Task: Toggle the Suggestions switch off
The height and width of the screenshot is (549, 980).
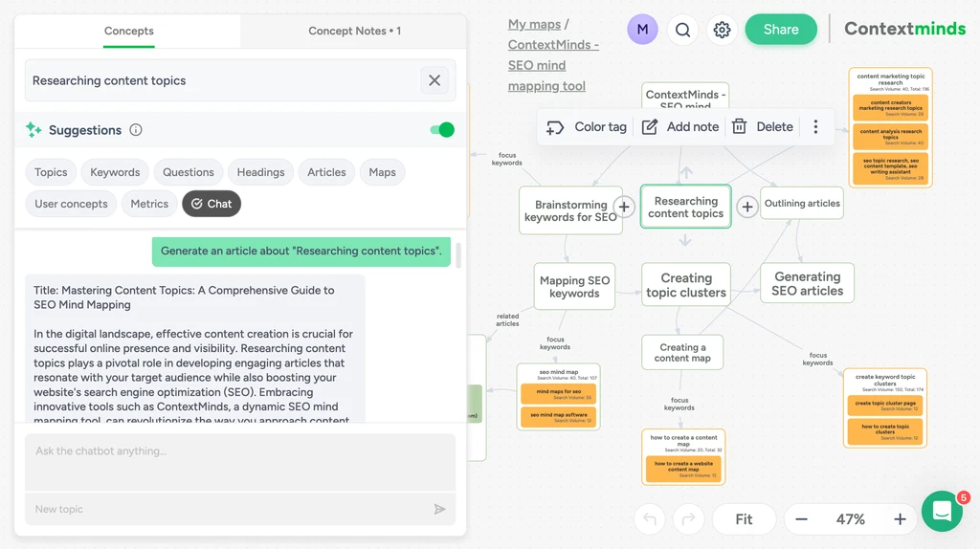Action: 442,130
